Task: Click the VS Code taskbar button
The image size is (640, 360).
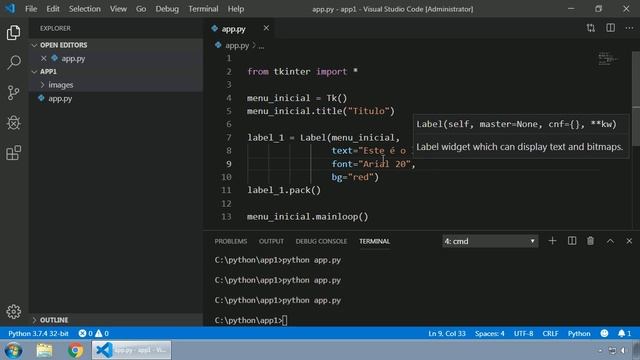Action: tap(131, 350)
